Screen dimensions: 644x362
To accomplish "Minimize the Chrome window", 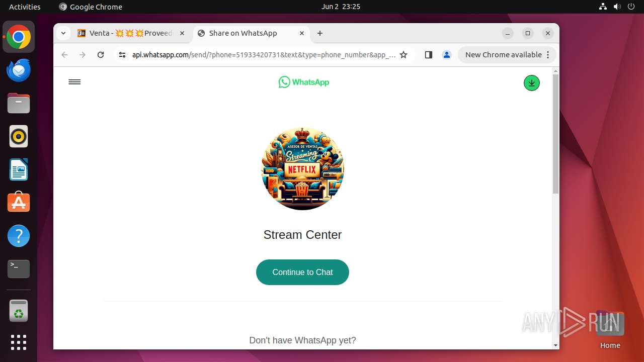I will (508, 33).
